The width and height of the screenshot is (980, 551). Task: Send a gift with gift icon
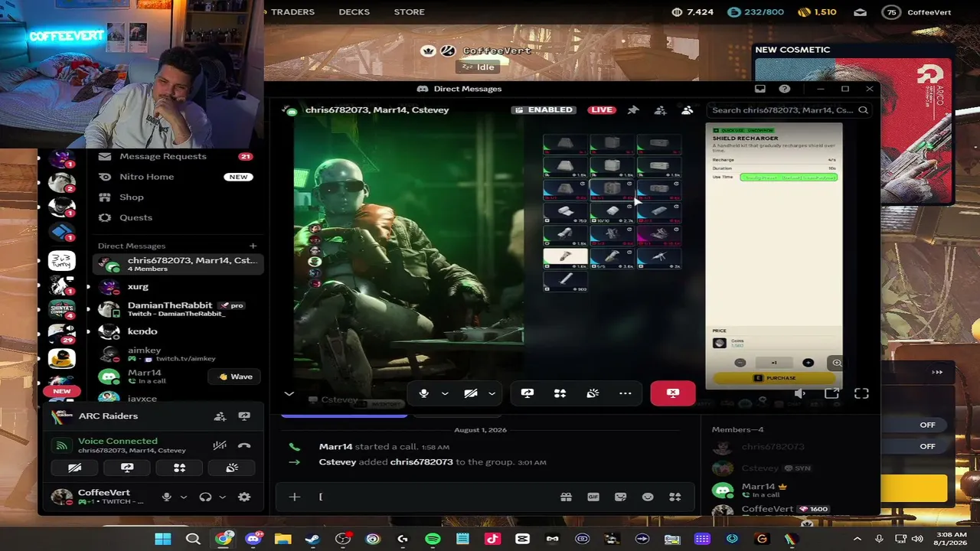566,497
